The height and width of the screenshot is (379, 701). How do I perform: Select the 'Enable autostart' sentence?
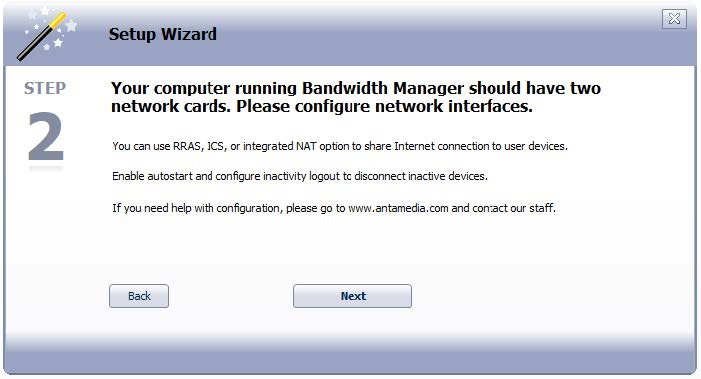pos(300,176)
